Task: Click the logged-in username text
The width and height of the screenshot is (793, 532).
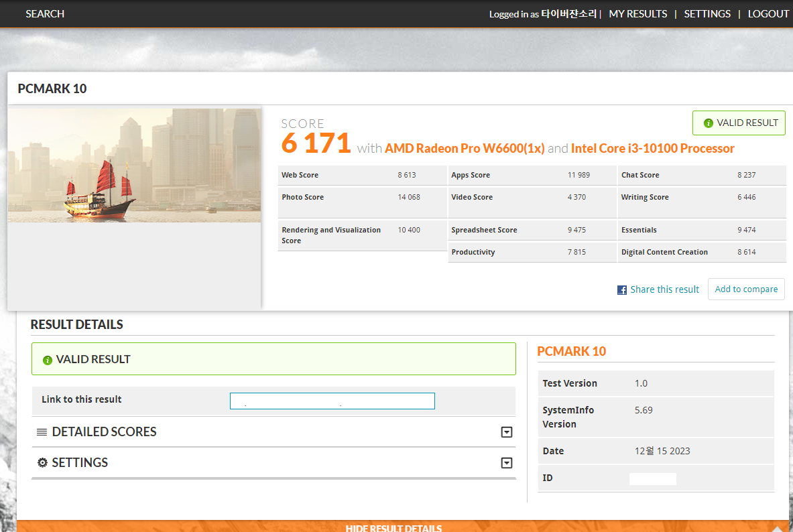Action: click(569, 13)
